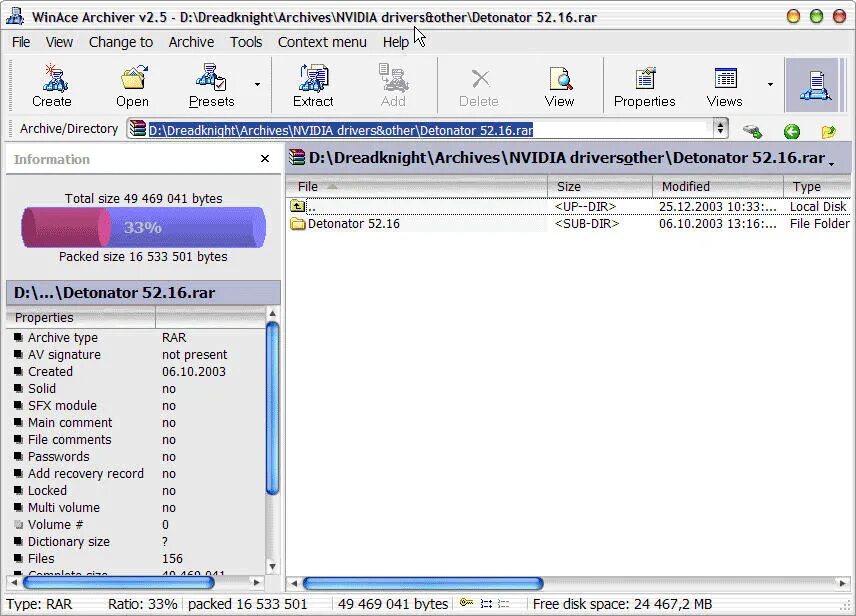This screenshot has height=616, width=856.
Task: Click the 'Passwords' property row
Action: click(136, 457)
